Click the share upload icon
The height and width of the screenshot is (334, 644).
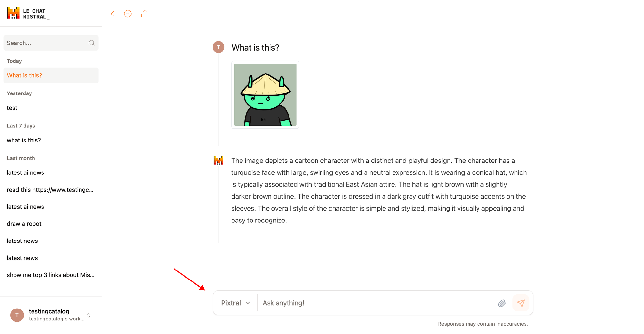(x=145, y=14)
